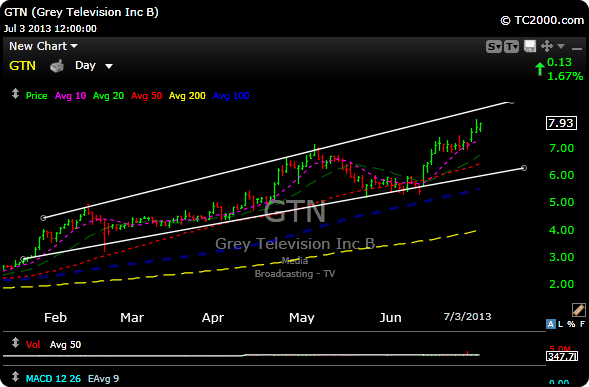
Task: Open the ruler measuring tool icon
Action: tap(578, 310)
